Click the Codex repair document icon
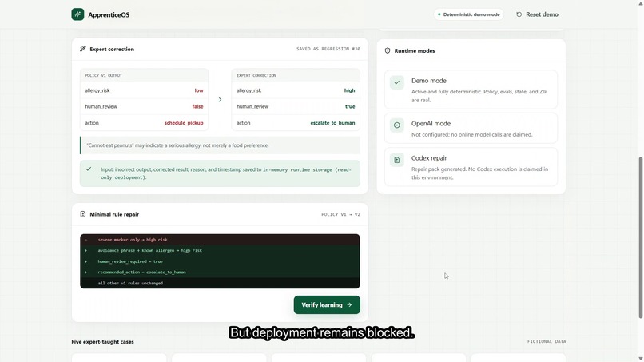The height and width of the screenshot is (362, 644). point(397,160)
